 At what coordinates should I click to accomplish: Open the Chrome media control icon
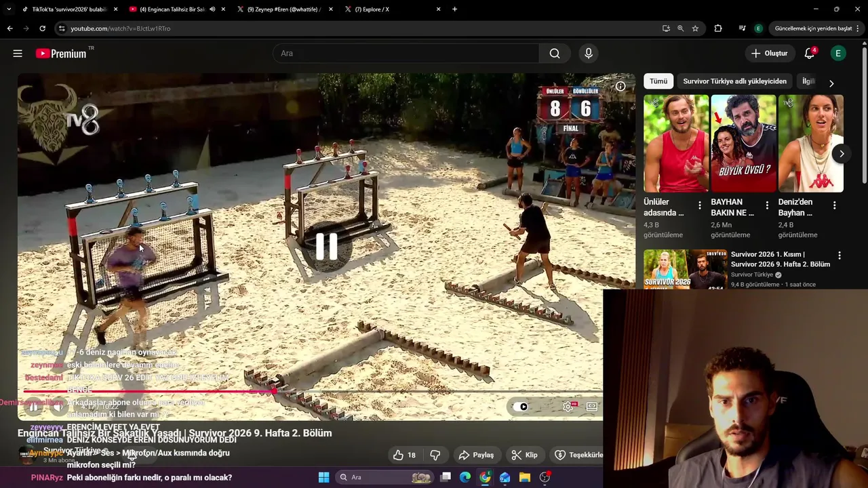point(742,28)
